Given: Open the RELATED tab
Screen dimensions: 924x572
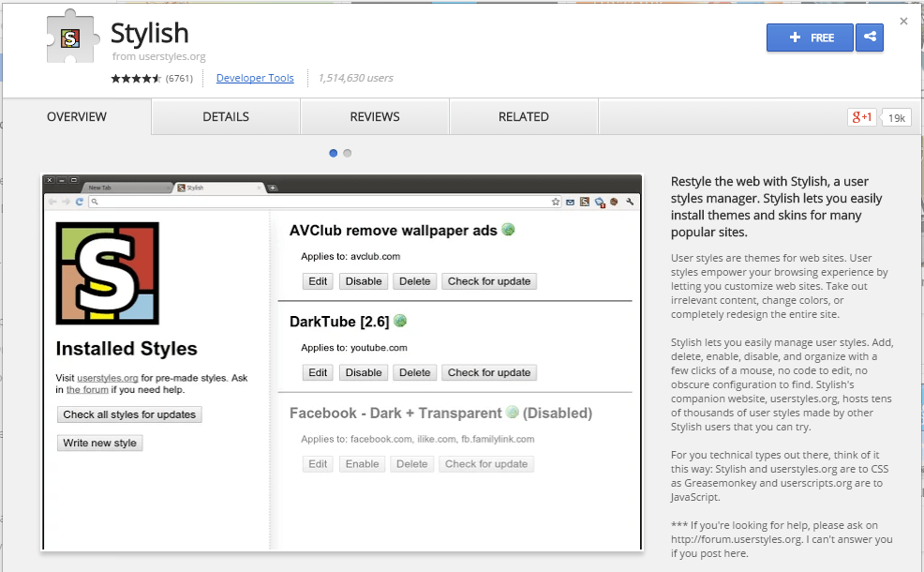Looking at the screenshot, I should (523, 116).
